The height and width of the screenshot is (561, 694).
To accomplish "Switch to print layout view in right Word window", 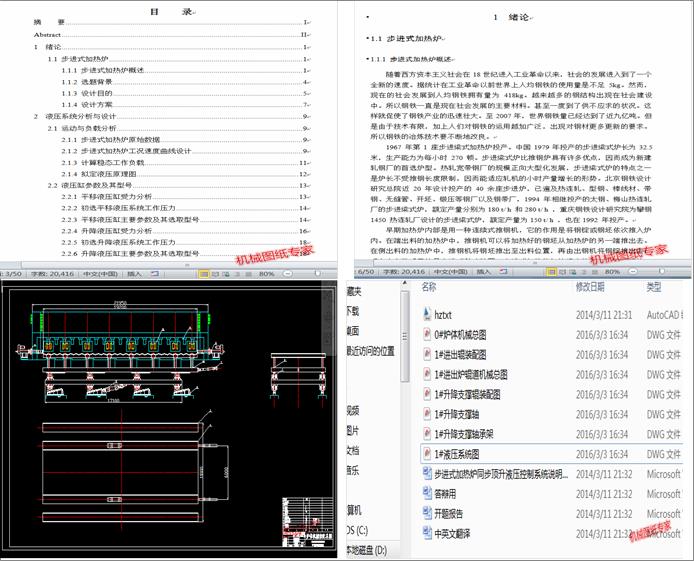I will coord(551,272).
